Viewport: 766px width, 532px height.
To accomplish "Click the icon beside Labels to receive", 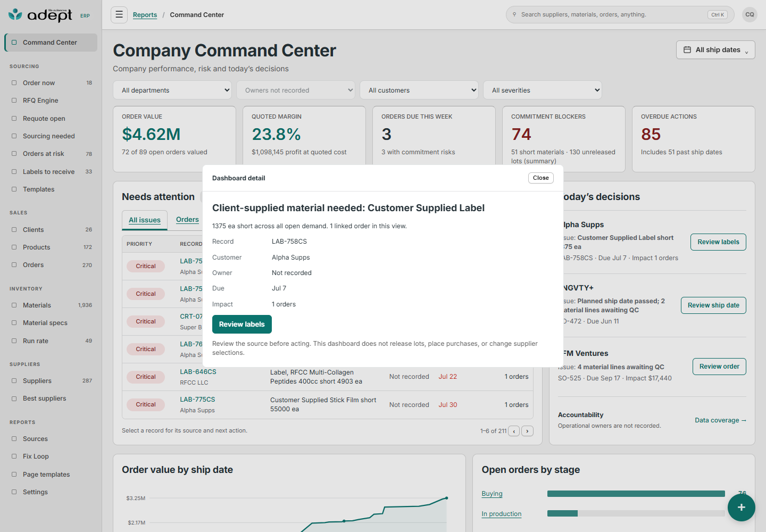I will (14, 172).
